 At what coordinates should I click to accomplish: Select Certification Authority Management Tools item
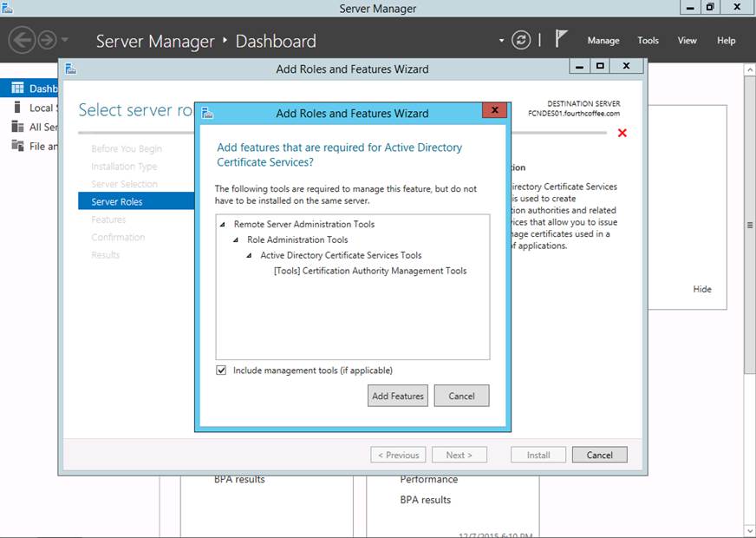coord(370,271)
